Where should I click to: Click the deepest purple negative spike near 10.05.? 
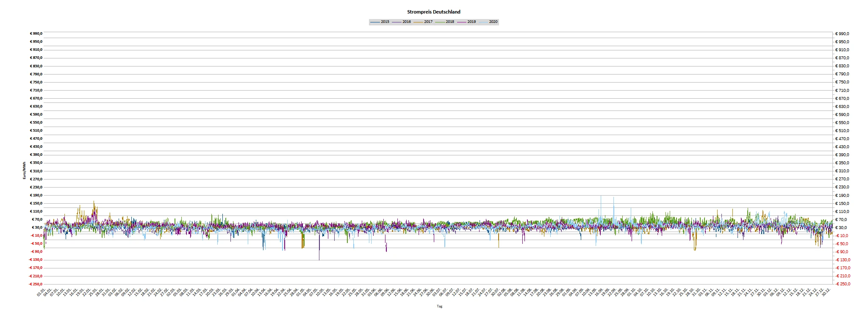(x=319, y=258)
